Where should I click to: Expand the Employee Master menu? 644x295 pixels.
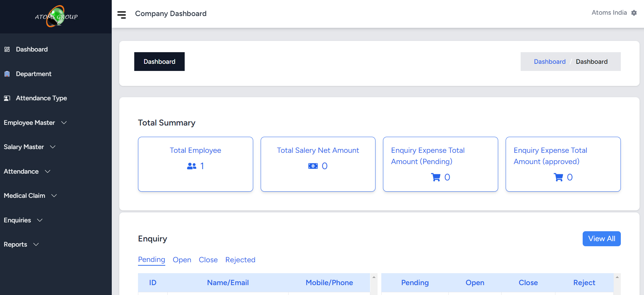coord(35,123)
